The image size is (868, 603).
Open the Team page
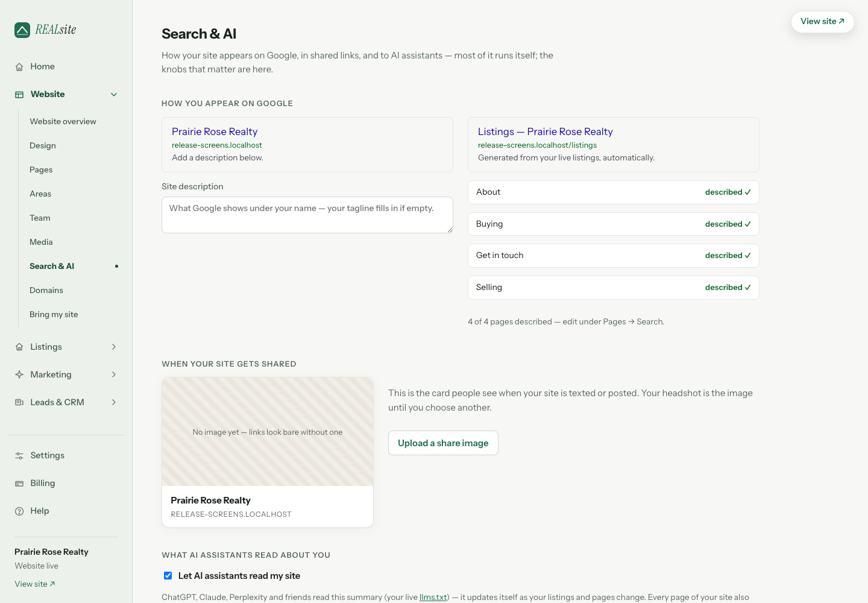(40, 218)
